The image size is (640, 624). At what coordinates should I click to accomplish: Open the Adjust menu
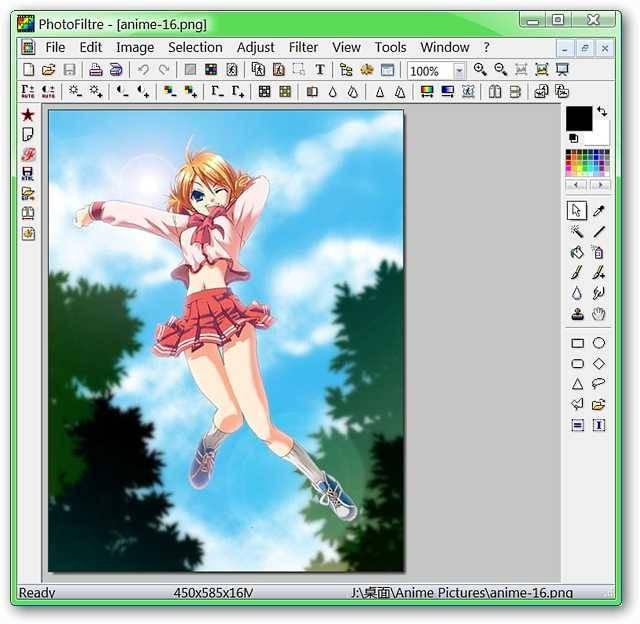[256, 47]
